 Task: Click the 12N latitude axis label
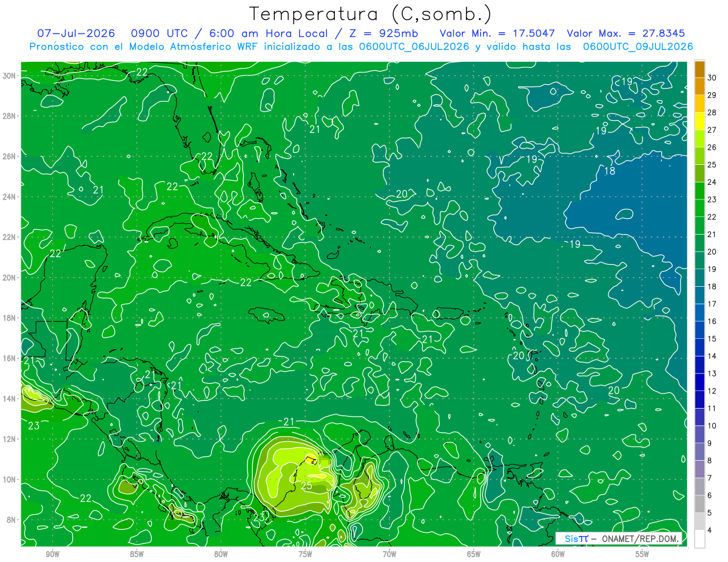pyautogui.click(x=10, y=439)
